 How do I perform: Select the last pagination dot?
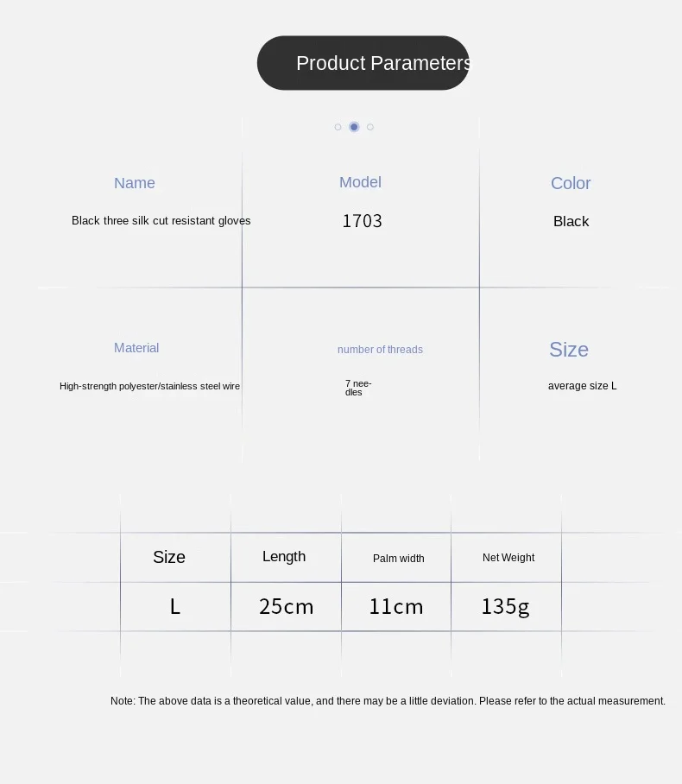[x=370, y=127]
